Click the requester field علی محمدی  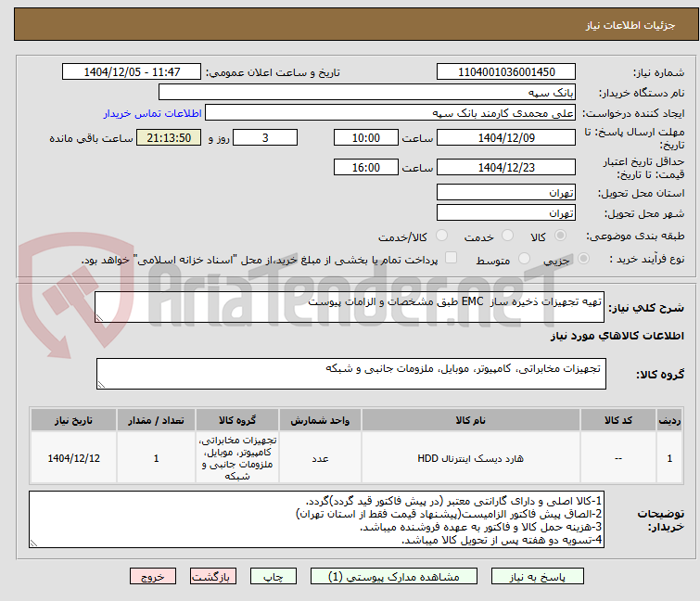tap(390, 113)
